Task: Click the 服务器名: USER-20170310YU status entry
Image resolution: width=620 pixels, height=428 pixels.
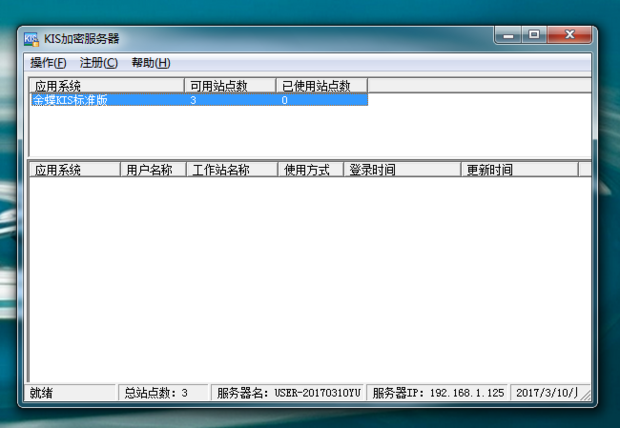Action: pos(287,393)
